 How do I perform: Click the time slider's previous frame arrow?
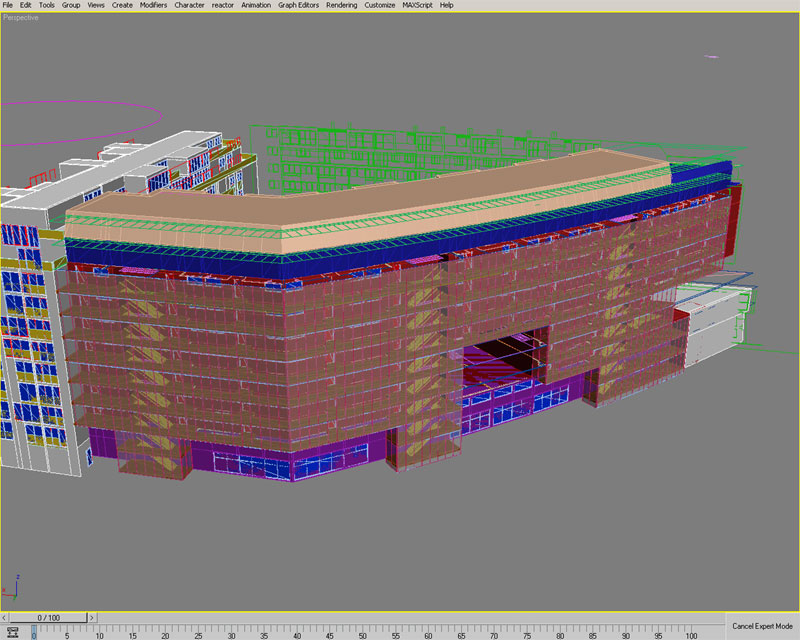tap(5, 617)
